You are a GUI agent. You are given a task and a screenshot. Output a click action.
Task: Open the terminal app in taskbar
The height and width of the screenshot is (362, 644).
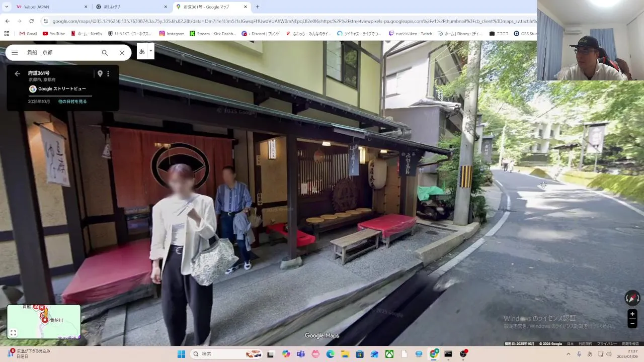pyautogui.click(x=448, y=354)
